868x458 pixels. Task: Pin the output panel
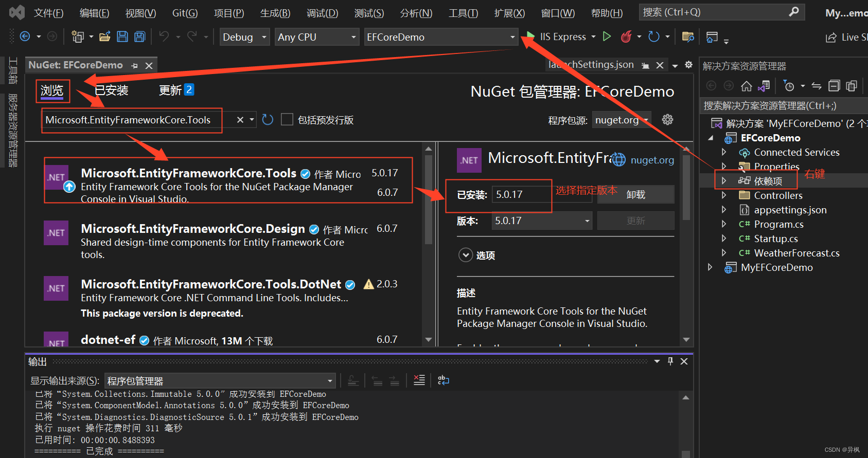point(670,361)
